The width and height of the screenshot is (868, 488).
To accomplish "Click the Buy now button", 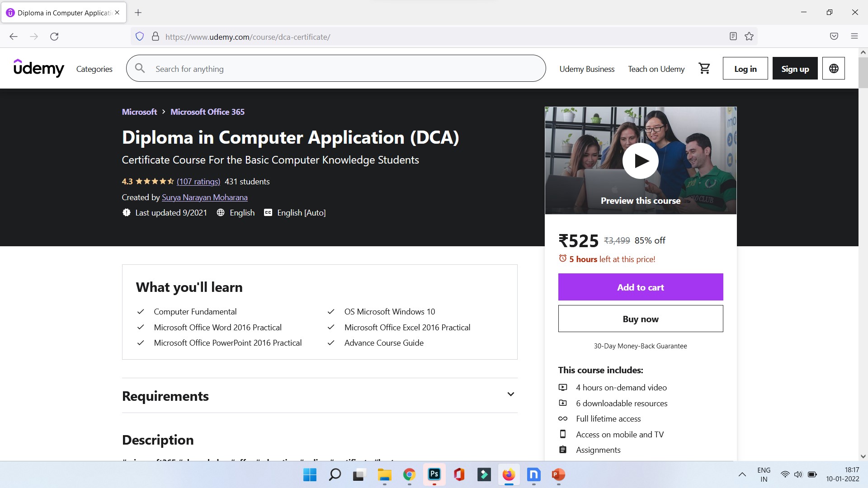I will click(640, 319).
